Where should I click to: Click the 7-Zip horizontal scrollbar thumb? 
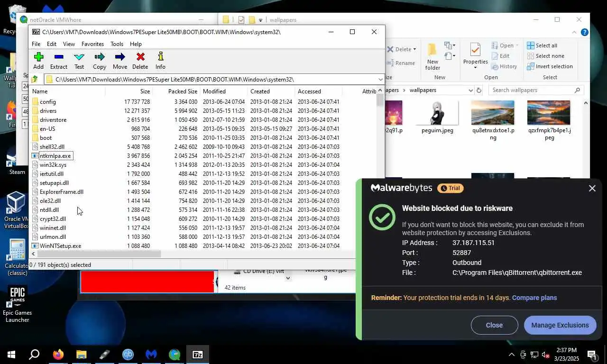pyautogui.click(x=99, y=254)
